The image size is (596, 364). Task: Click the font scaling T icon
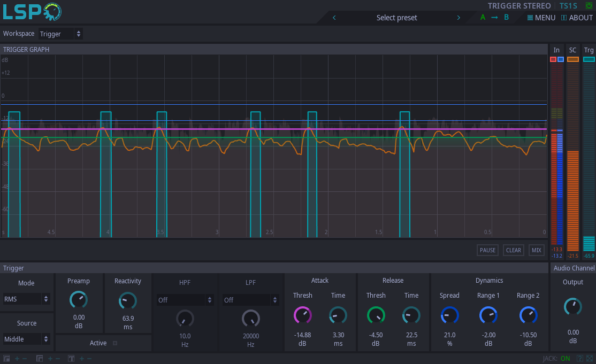point(71,358)
